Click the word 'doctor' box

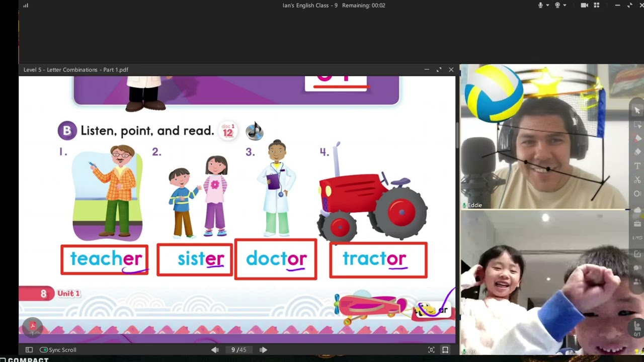click(x=276, y=259)
